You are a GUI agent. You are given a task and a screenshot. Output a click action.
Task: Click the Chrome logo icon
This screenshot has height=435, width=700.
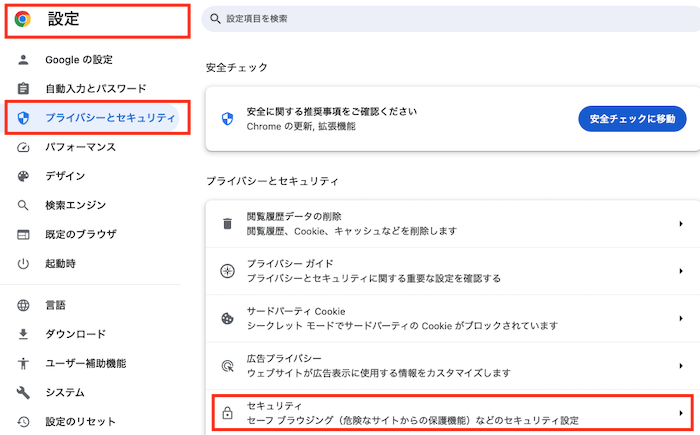(x=23, y=19)
